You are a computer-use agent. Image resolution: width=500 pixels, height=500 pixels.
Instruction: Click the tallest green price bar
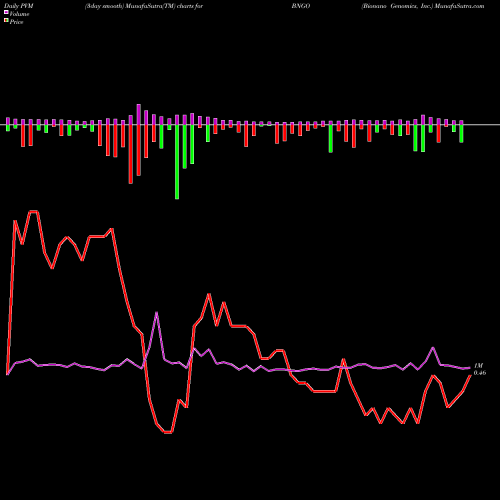click(177, 162)
